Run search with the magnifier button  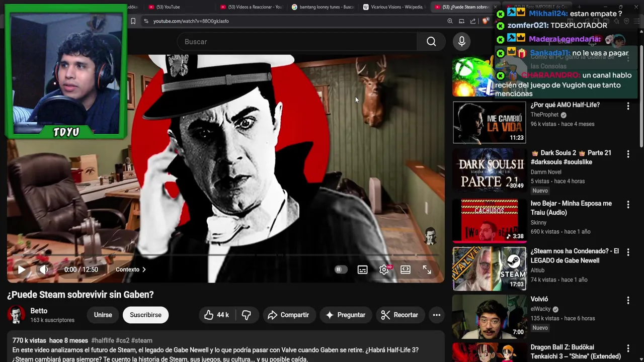point(431,42)
